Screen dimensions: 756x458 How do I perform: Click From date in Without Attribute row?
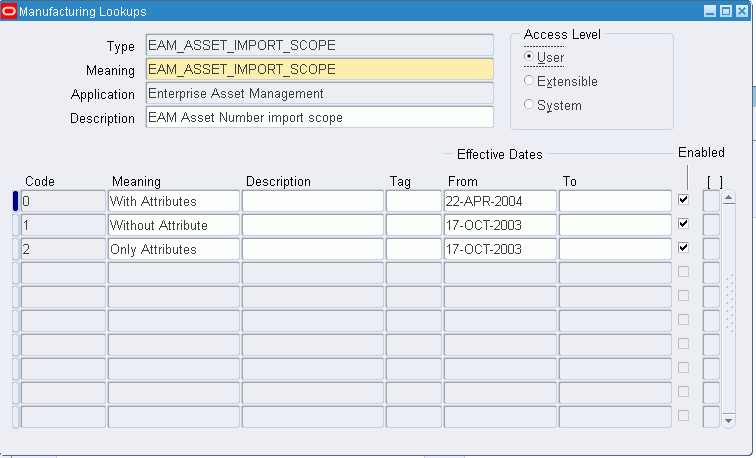500,225
